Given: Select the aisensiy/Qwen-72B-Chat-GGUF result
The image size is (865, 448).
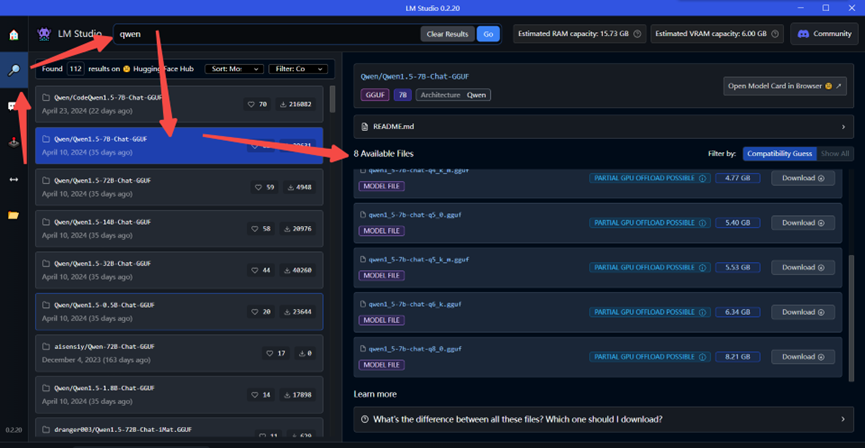Looking at the screenshot, I should point(179,353).
